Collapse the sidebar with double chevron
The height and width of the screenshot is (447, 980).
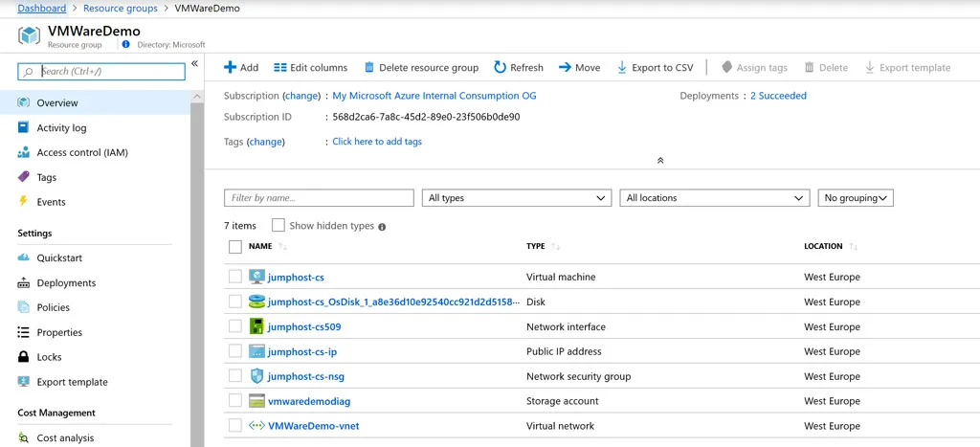(x=194, y=63)
